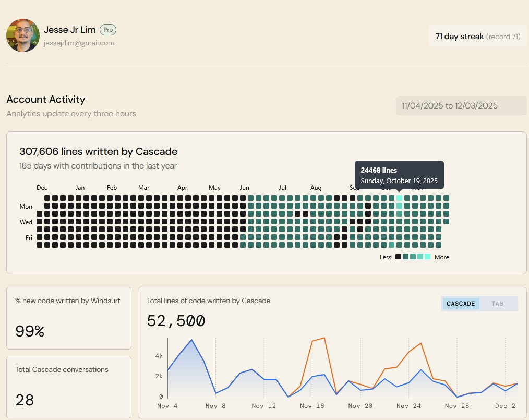Click the Nov 4 axis label on chart
The image size is (529, 420).
click(167, 406)
